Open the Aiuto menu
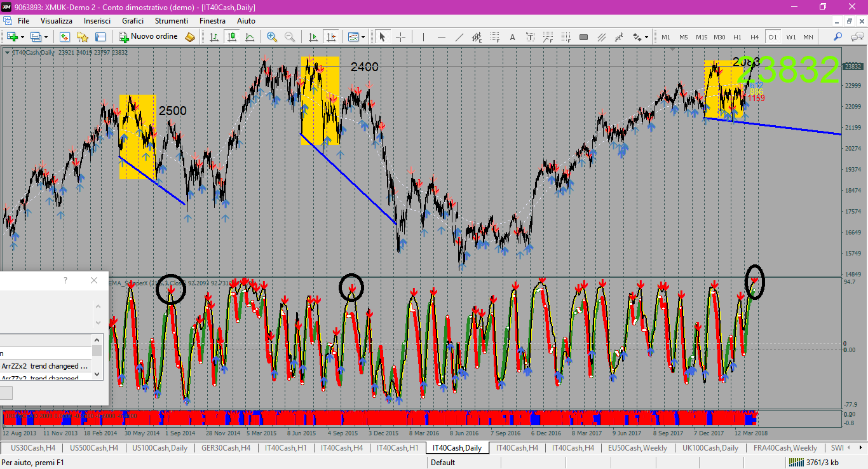The image size is (868, 469). click(x=246, y=21)
